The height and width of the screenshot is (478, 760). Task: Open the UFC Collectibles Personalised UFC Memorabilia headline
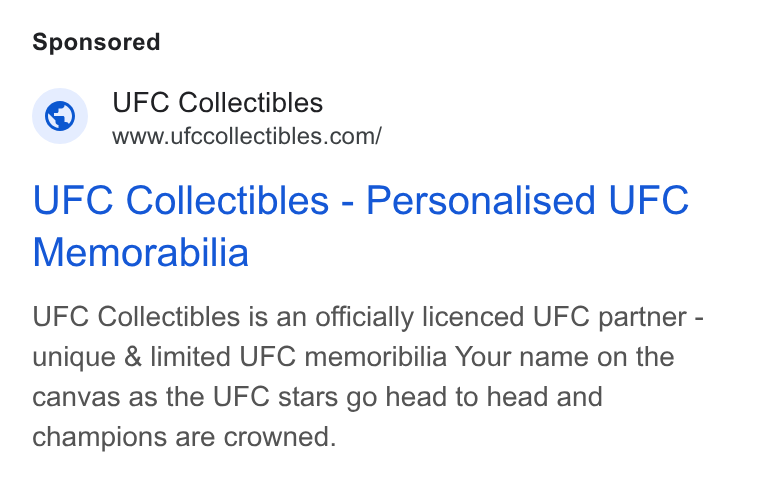point(361,226)
